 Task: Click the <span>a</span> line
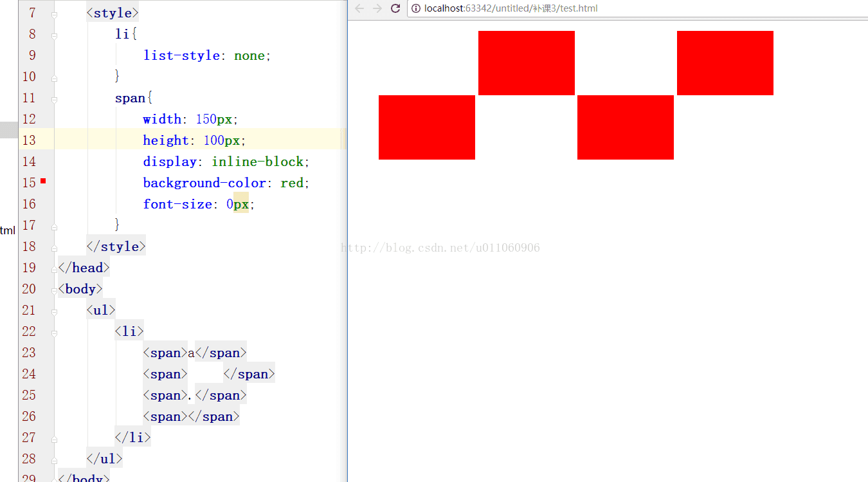195,353
